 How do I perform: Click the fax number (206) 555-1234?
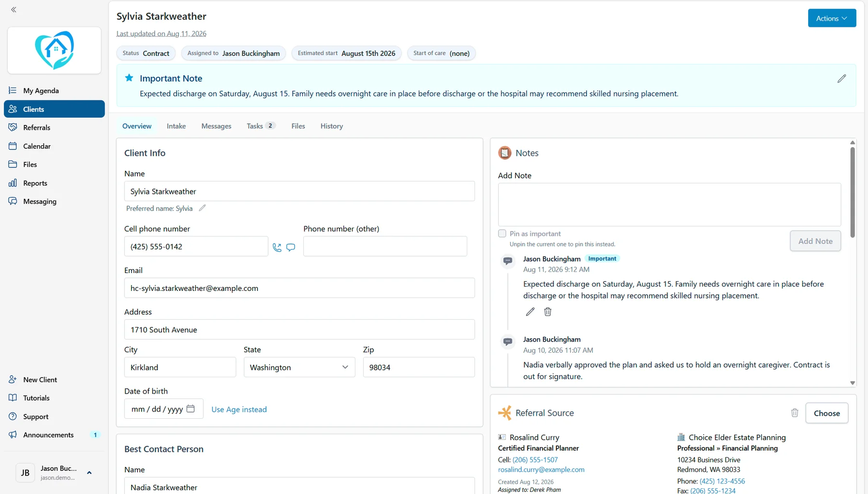[x=713, y=491]
